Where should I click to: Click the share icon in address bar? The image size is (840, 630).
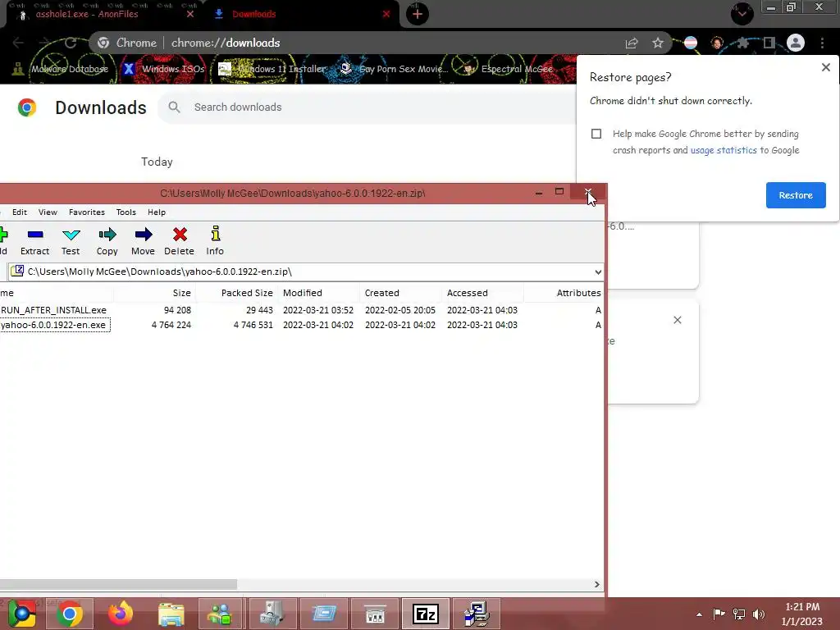tap(632, 43)
